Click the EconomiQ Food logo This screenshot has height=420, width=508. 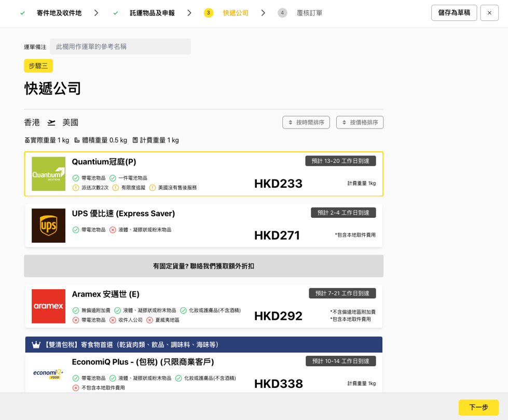(48, 374)
